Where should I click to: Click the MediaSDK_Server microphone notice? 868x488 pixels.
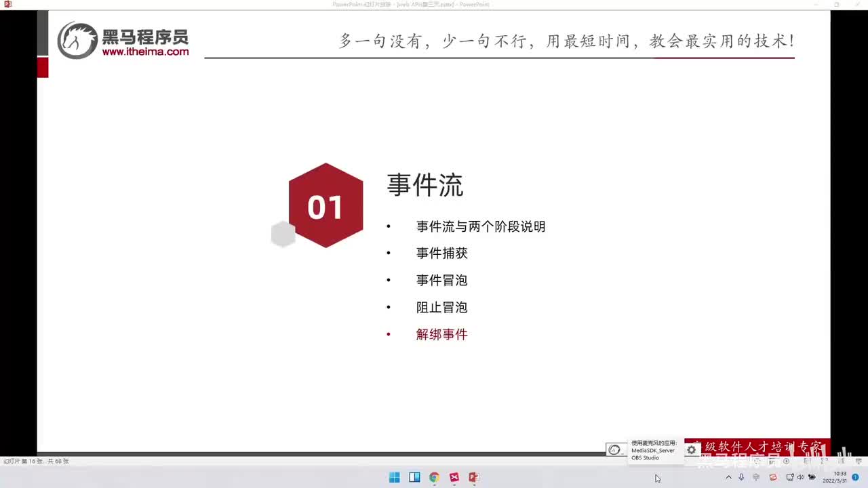tap(653, 450)
